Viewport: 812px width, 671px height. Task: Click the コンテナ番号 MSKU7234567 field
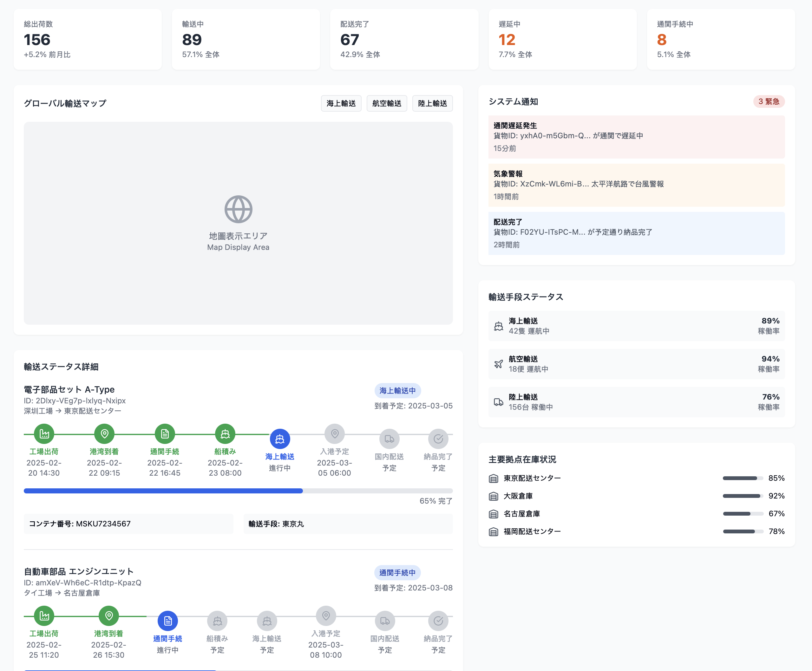[128, 524]
